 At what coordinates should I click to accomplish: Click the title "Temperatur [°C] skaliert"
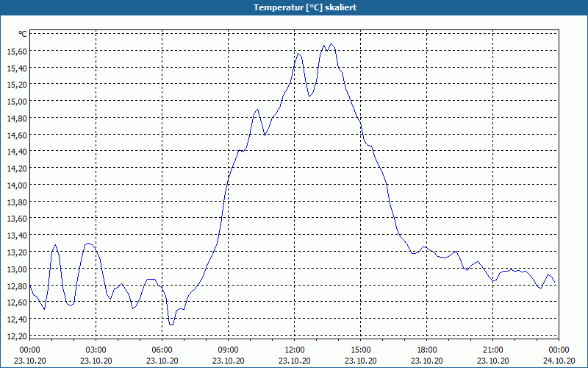coord(305,7)
